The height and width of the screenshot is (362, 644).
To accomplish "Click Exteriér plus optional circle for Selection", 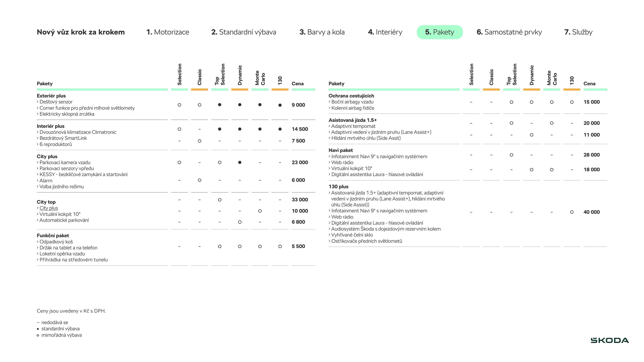I will tap(179, 105).
